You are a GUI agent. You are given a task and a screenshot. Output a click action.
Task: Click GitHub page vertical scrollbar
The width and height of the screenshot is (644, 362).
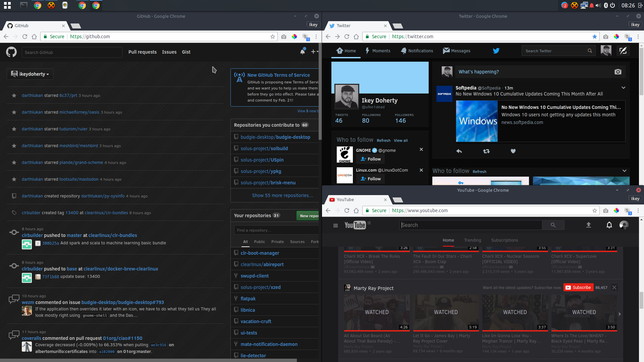(320, 92)
